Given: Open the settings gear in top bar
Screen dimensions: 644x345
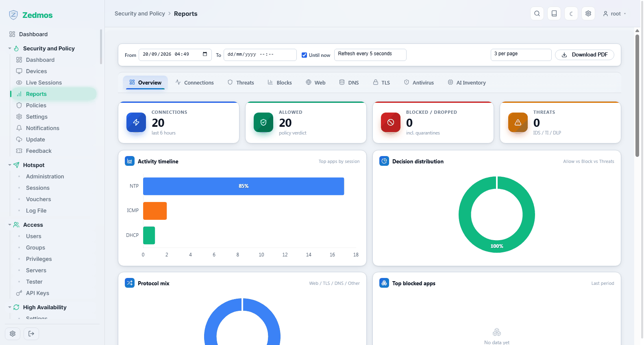Looking at the screenshot, I should 588,13.
